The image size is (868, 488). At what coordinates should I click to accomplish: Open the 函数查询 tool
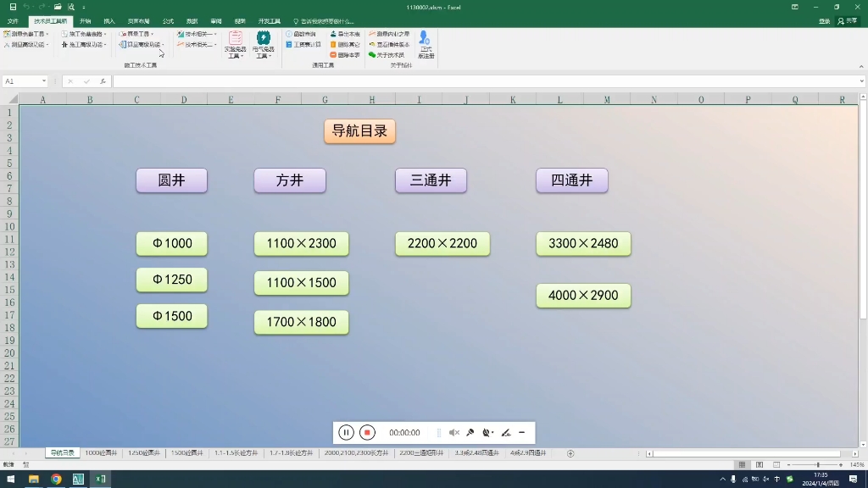tap(305, 34)
